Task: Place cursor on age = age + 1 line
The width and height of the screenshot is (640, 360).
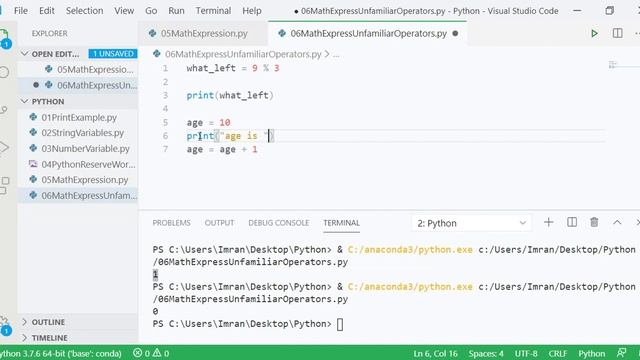Action: [222, 149]
